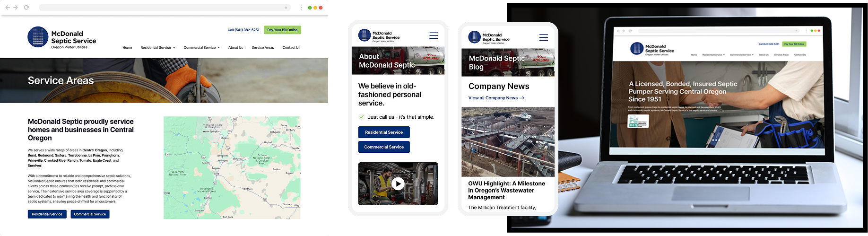
Task: Open hamburger menu on About McDonald Septic phone
Action: 434,35
